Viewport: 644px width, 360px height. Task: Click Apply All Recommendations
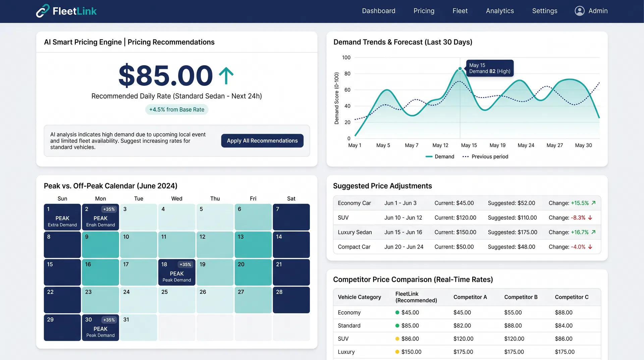coord(262,141)
